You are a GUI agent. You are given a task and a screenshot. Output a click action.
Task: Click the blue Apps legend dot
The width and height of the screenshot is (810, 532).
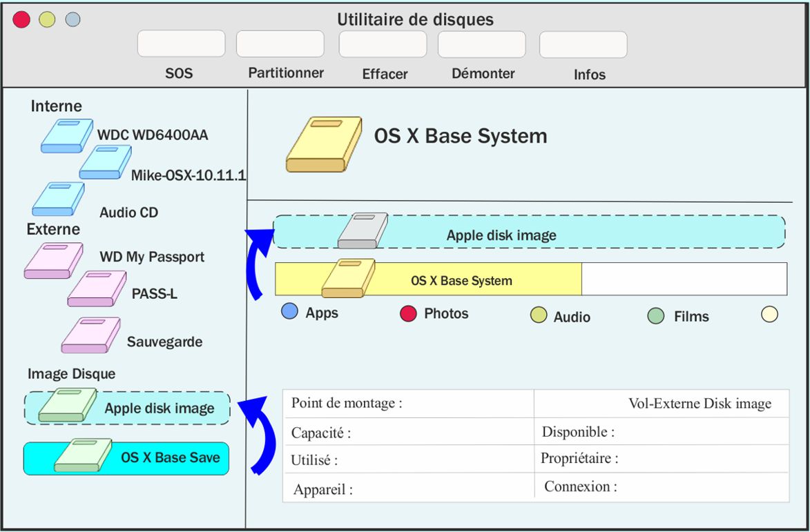289,311
